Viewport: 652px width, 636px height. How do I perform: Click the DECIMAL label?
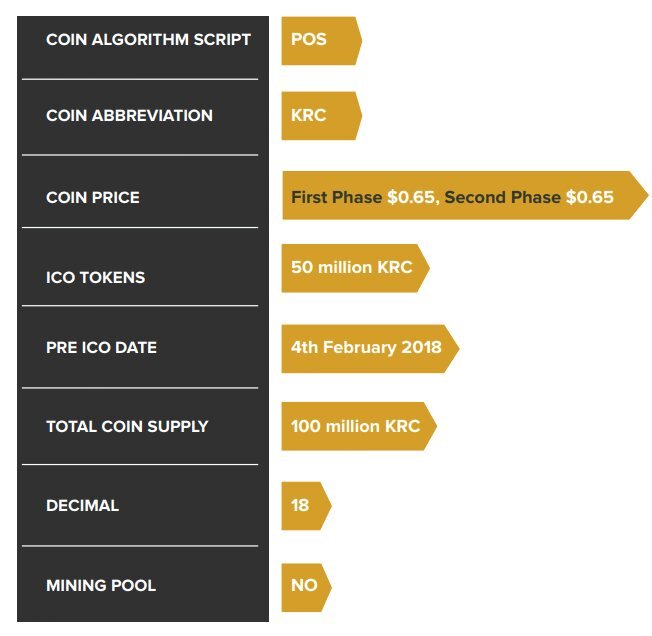82,505
